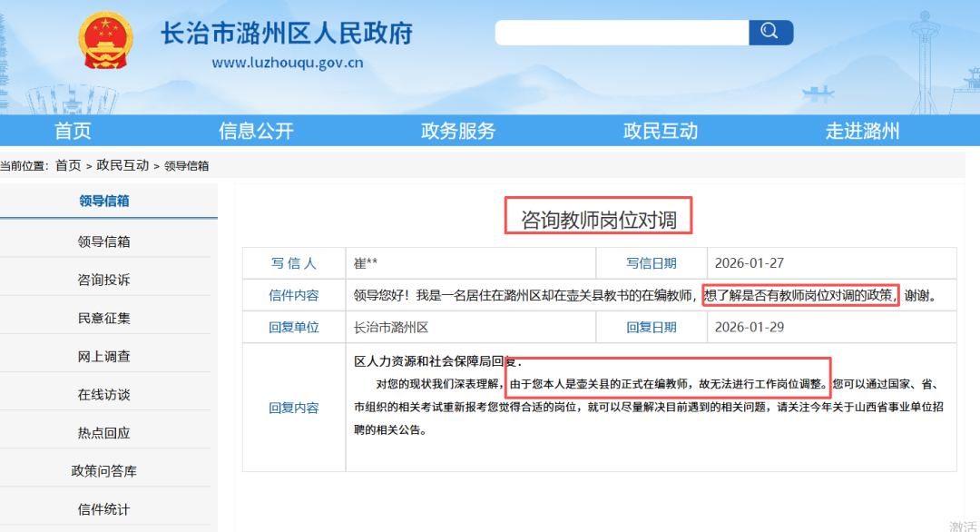Open 信件统计 in the sidebar
Image resolution: width=980 pixels, height=532 pixels.
coord(103,509)
